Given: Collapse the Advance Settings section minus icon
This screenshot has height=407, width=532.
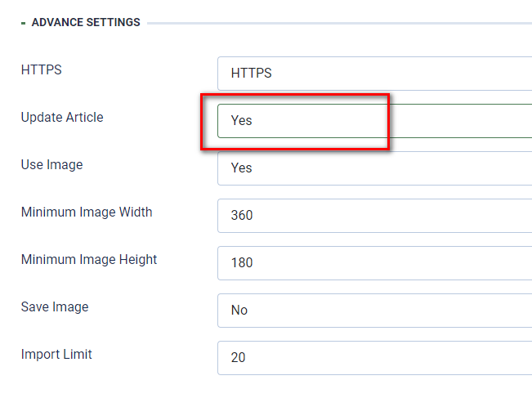Looking at the screenshot, I should [x=23, y=23].
